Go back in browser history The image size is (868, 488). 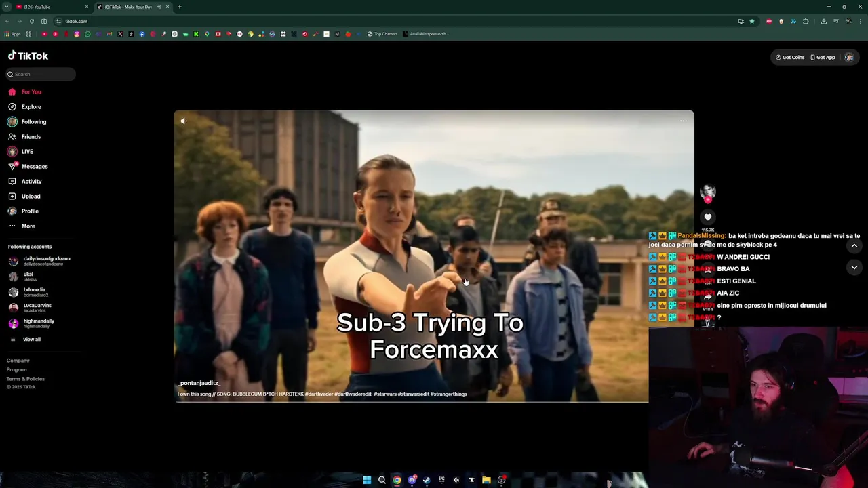[7, 21]
